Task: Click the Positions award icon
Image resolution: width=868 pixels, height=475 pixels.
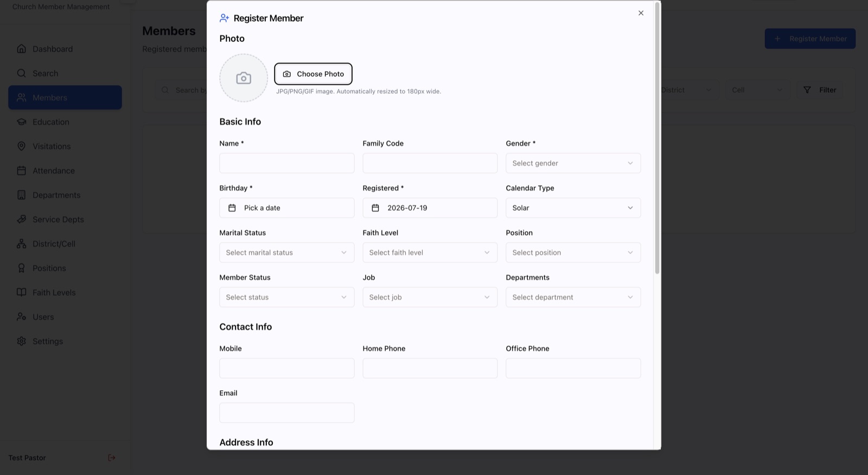Action: (x=21, y=268)
